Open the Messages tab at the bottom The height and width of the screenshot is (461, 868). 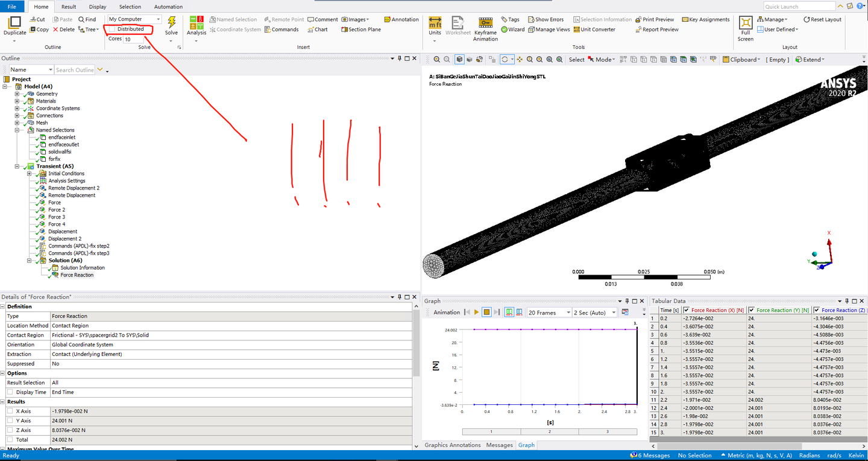click(x=499, y=445)
